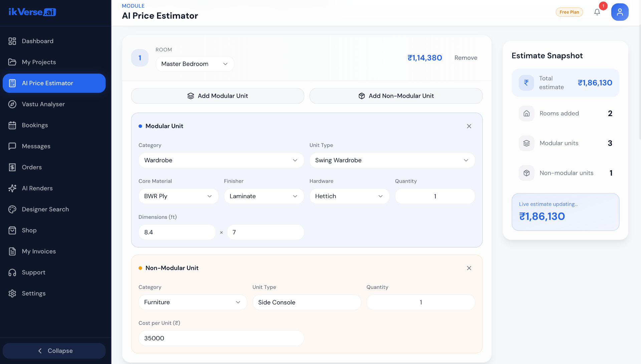Close the Non-Modular Unit card
This screenshot has width=641, height=364.
(x=469, y=268)
